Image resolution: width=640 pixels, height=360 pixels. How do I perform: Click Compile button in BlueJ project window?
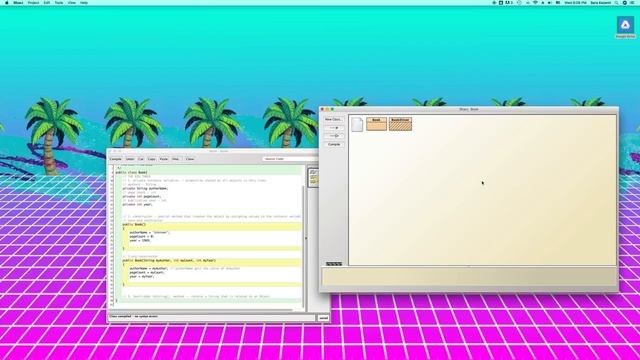(x=334, y=144)
